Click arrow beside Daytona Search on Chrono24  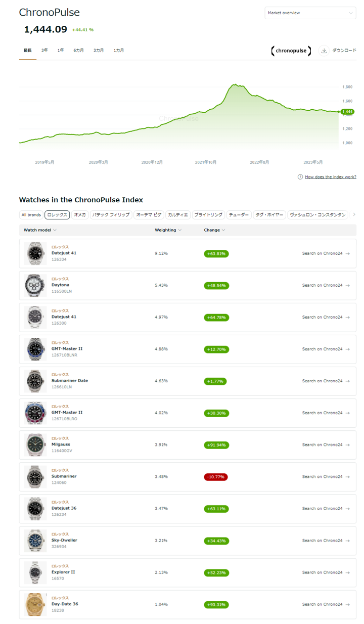coord(348,285)
